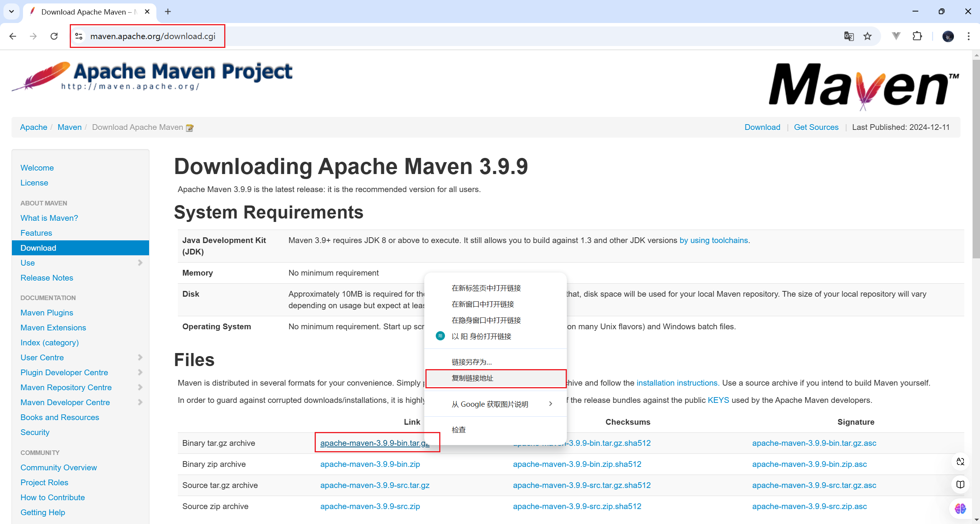Open the Extensions puzzle icon
Screen dimensions: 980x524
918,36
